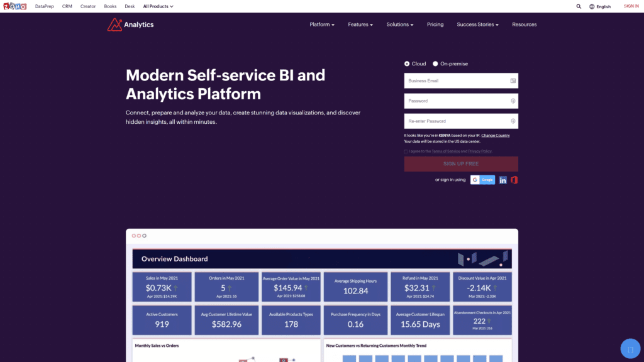Tick the agree to Terms of Service checkbox

click(406, 151)
